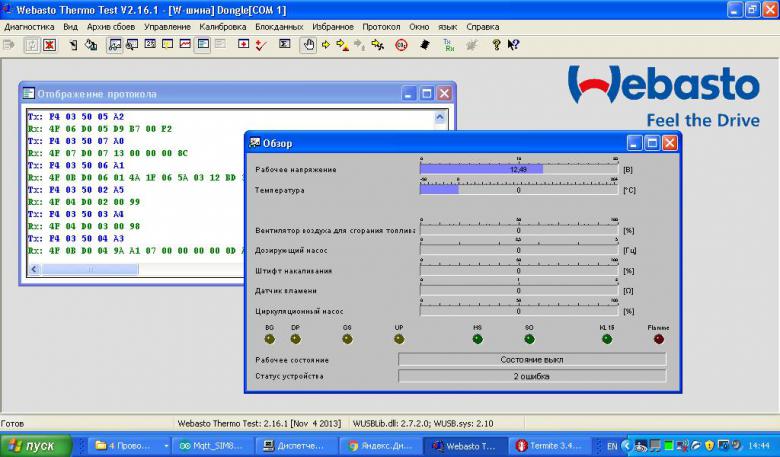Image resolution: width=780 pixels, height=457 pixels.
Task: Open the Калибровка menu
Action: point(222,27)
